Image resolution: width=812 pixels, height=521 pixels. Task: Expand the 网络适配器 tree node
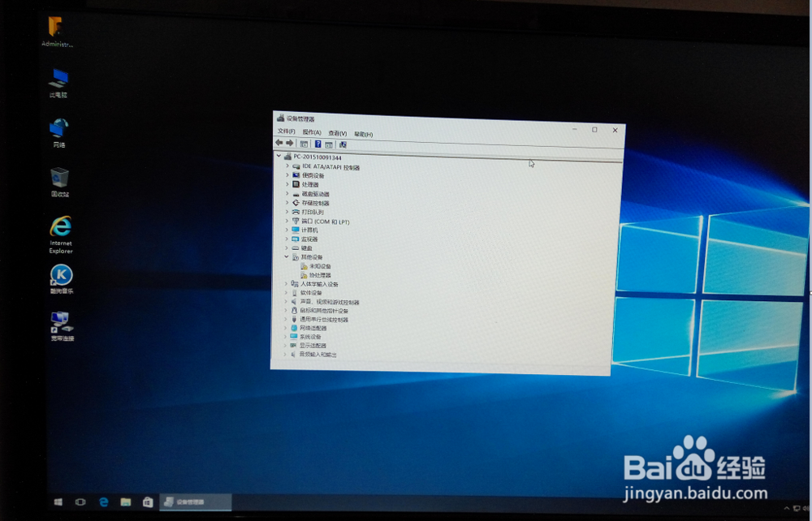click(x=286, y=328)
